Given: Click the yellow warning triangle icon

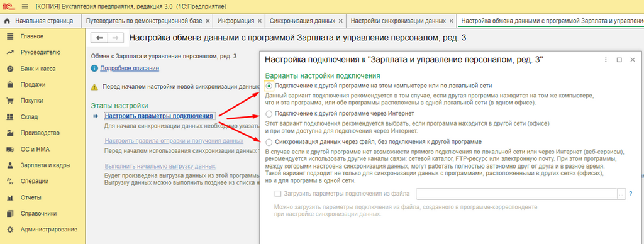Looking at the screenshot, I should pyautogui.click(x=94, y=87).
